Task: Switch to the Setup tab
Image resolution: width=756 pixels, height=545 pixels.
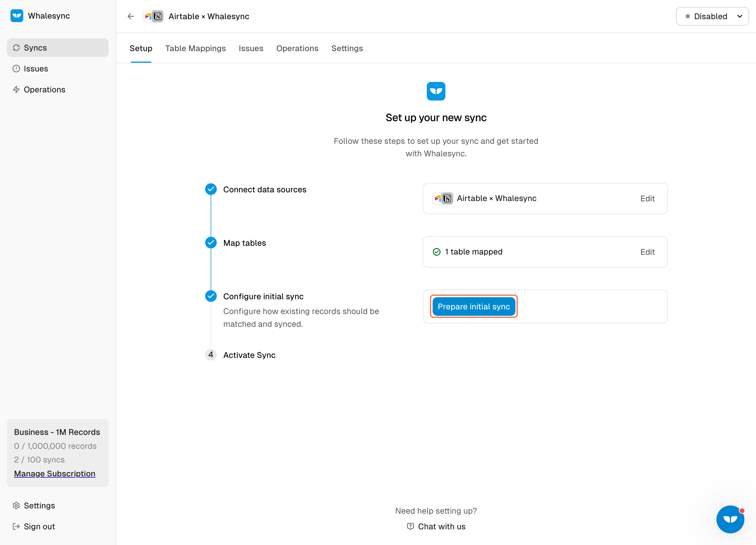Action: tap(141, 48)
